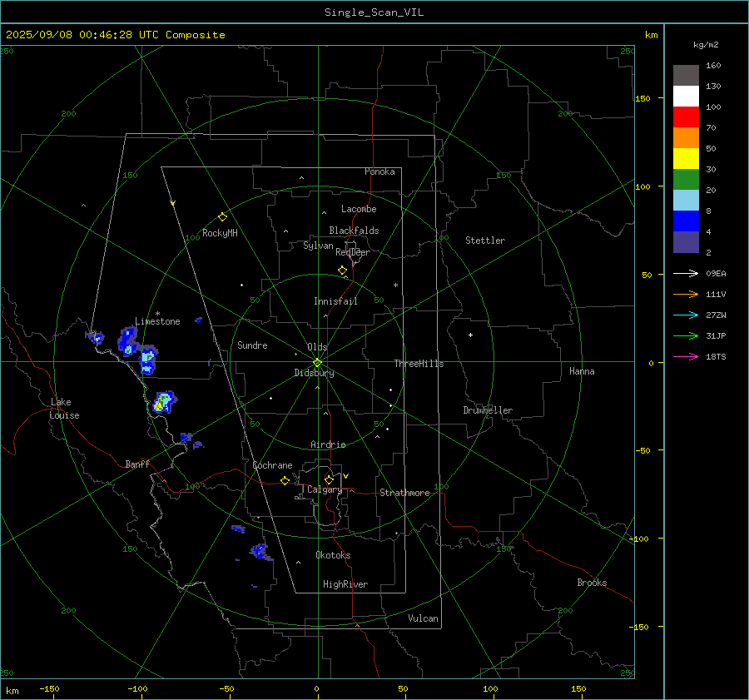Viewport: 749px width, 700px height.
Task: Click the ThreeHills map label
Action: click(x=419, y=364)
